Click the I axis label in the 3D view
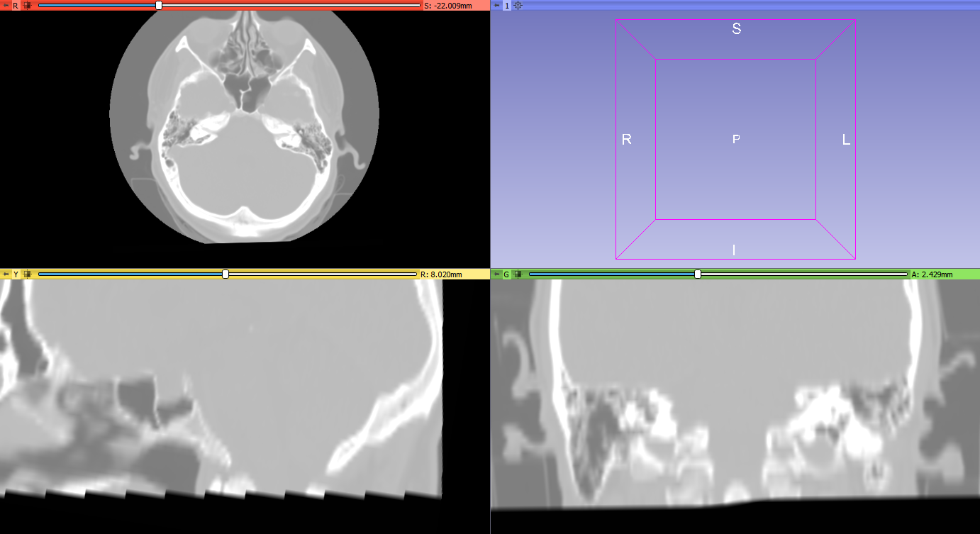This screenshot has height=534, width=980. (x=734, y=250)
